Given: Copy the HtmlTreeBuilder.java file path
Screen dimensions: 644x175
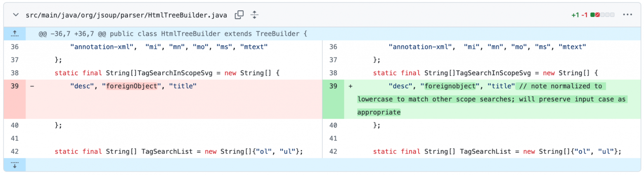Looking at the screenshot, I should pos(239,15).
